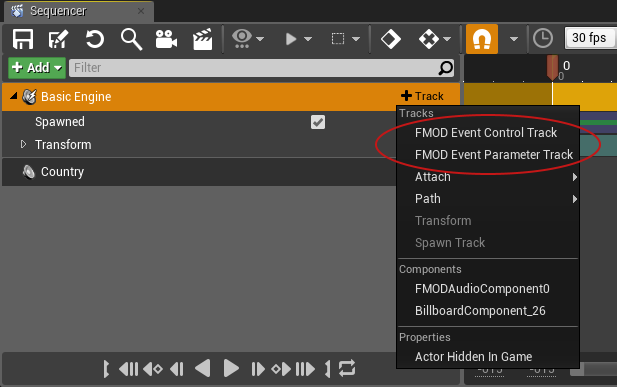
Task: Open the 30 fps frame rate selector
Action: 590,38
